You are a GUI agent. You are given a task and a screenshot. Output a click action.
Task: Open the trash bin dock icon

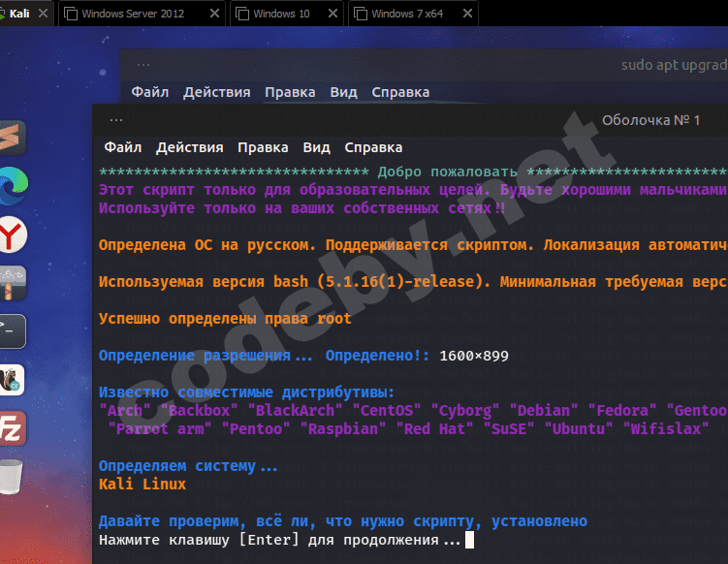11,477
